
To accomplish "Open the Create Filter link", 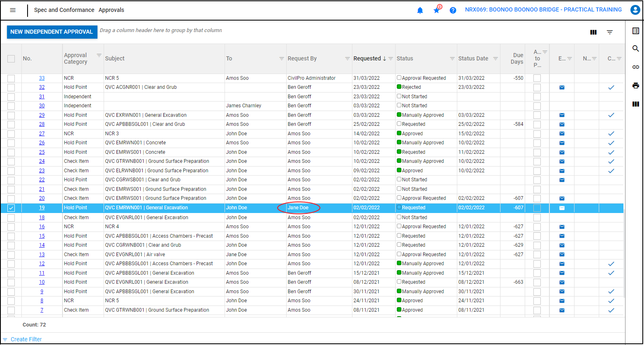I will [26, 339].
